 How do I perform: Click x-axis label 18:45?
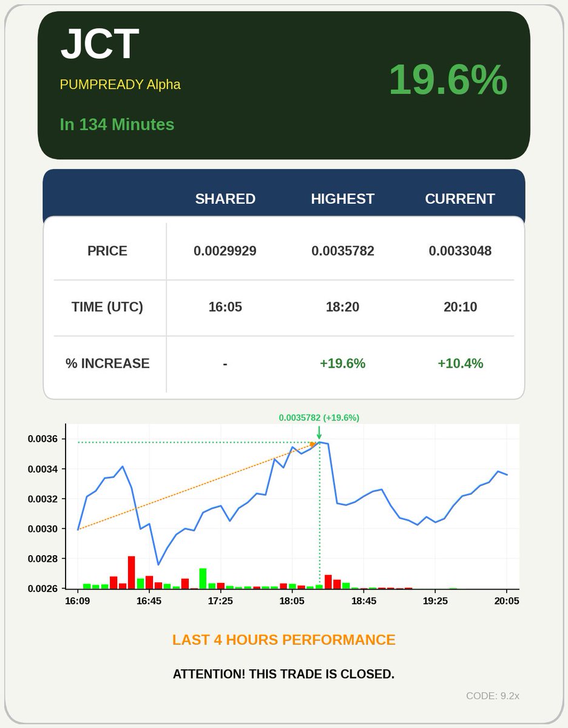(x=363, y=601)
